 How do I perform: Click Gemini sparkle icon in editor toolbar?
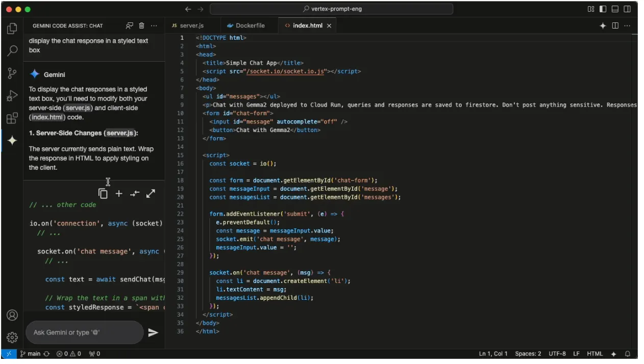point(603,25)
